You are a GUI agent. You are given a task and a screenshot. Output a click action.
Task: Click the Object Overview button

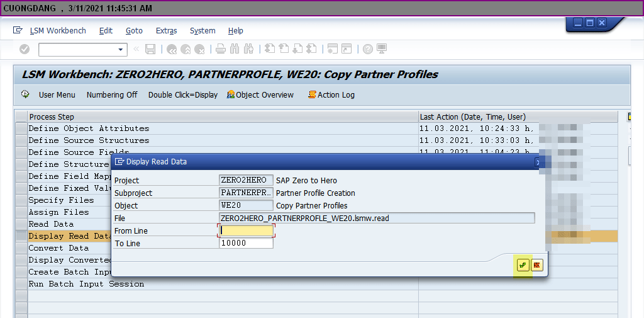[260, 94]
